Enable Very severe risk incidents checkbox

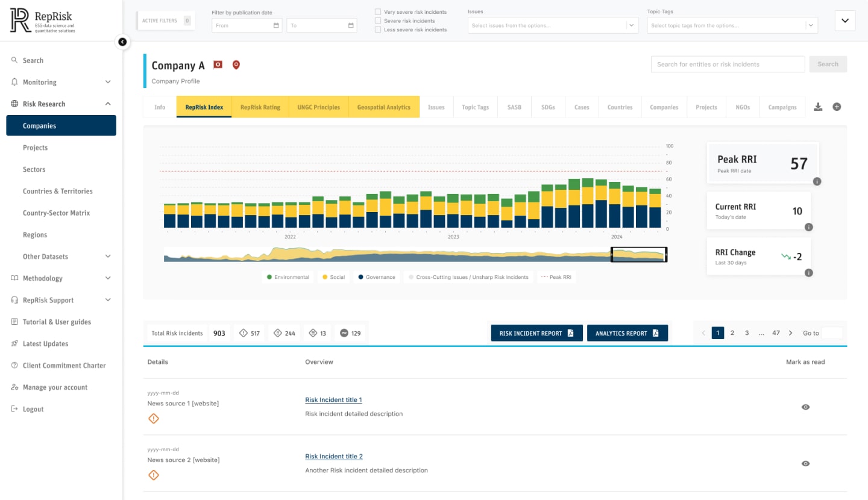pos(378,12)
